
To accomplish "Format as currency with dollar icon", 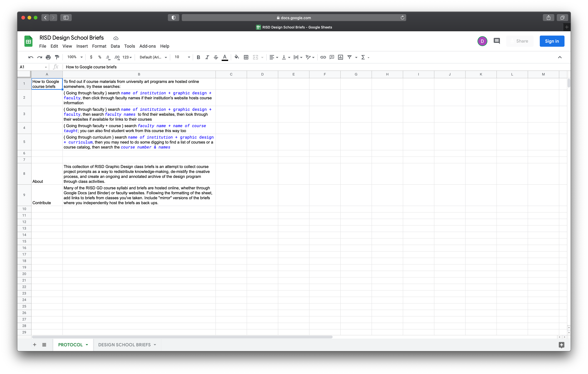I will click(x=91, y=57).
